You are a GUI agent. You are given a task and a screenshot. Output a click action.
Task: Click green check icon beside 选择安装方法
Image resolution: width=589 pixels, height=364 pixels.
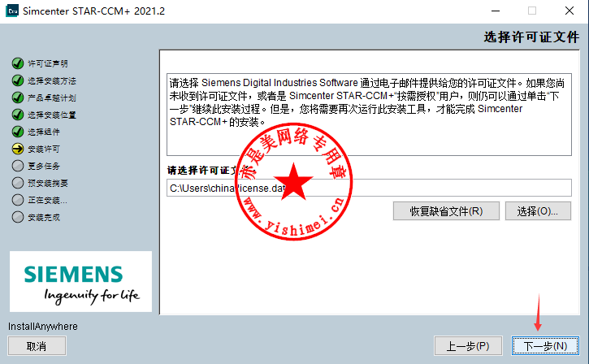click(18, 80)
